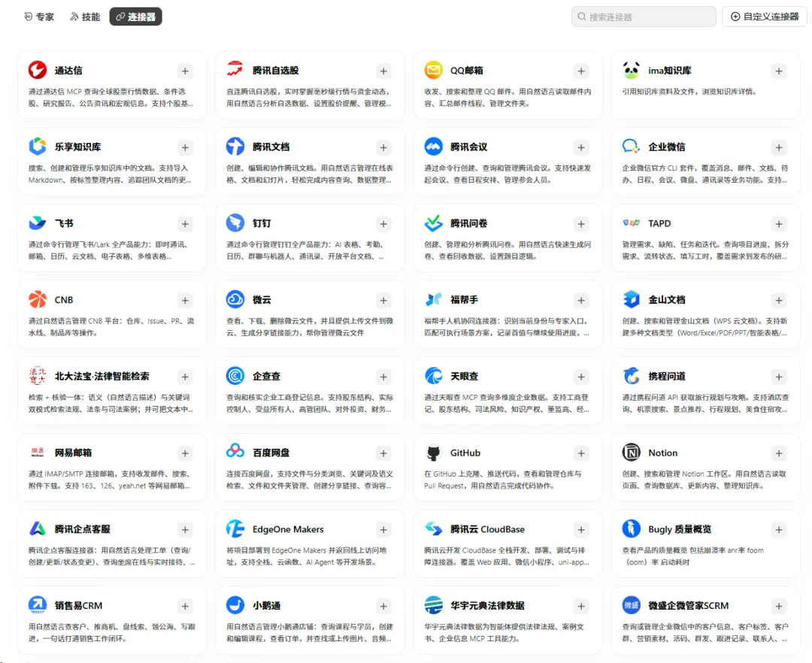The image size is (812, 663).
Task: Add the GitHub connector via plus
Action: coord(581,453)
